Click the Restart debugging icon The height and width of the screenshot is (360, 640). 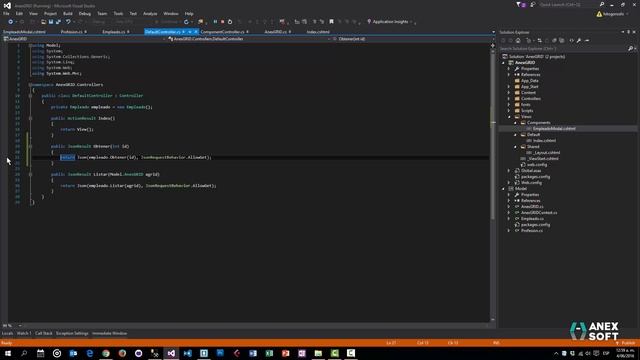(230, 22)
